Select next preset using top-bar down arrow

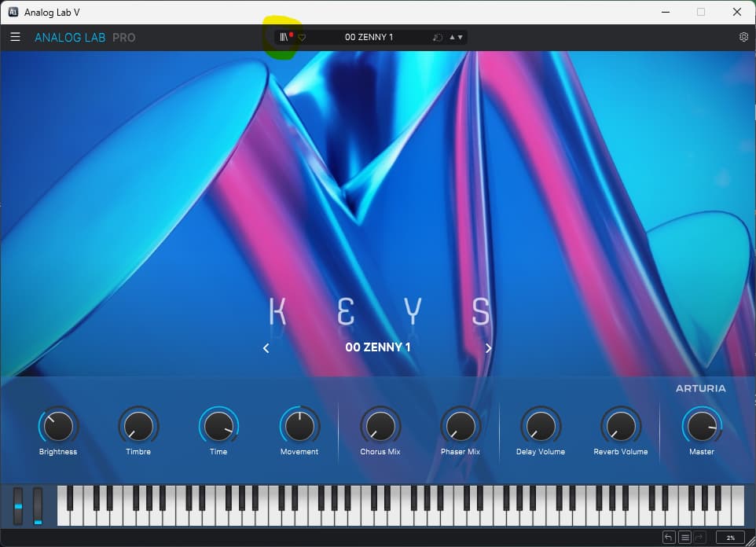click(460, 38)
